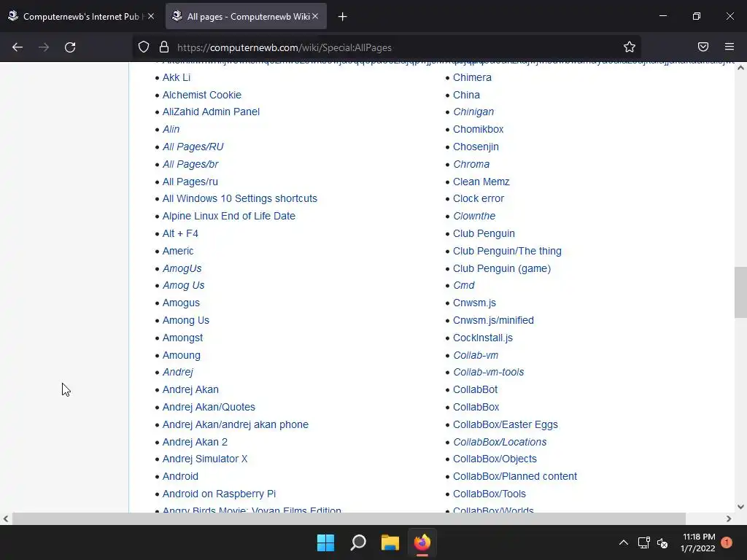Screen dimensions: 747x560
Task: Go back to the previous page
Action: pyautogui.click(x=18, y=47)
